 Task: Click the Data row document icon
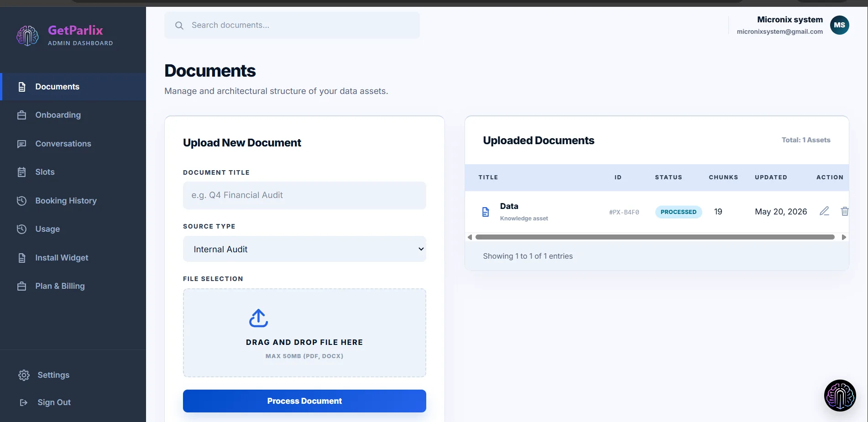tap(486, 212)
